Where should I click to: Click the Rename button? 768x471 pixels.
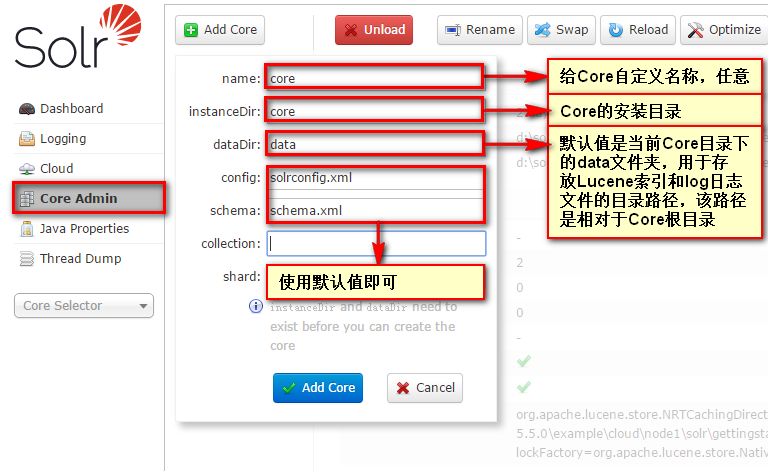coord(480,30)
